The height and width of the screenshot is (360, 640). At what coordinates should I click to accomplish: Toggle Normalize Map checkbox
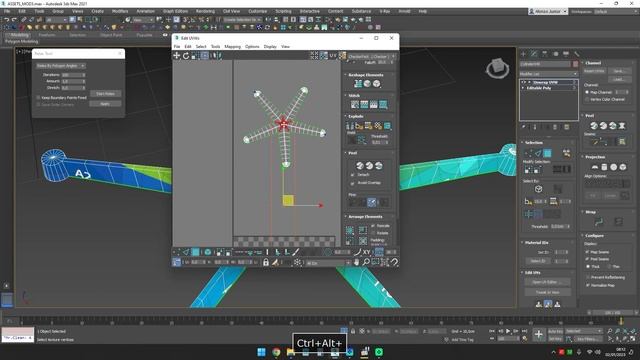tap(587, 285)
